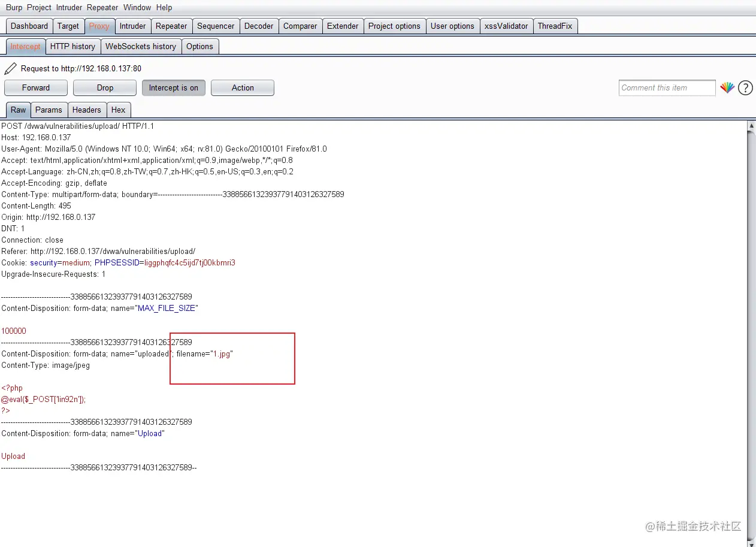Viewport: 756px width, 547px height.
Task: Open the Decoder tab
Action: pyautogui.click(x=259, y=26)
